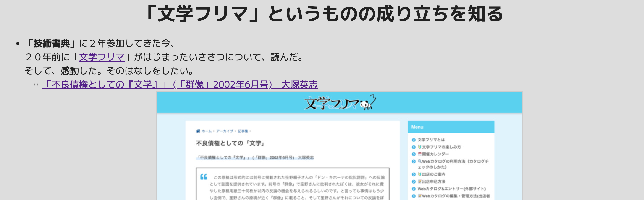Click the highlighted source line under the article heading
This screenshot has width=644, height=200.
click(x=255, y=157)
